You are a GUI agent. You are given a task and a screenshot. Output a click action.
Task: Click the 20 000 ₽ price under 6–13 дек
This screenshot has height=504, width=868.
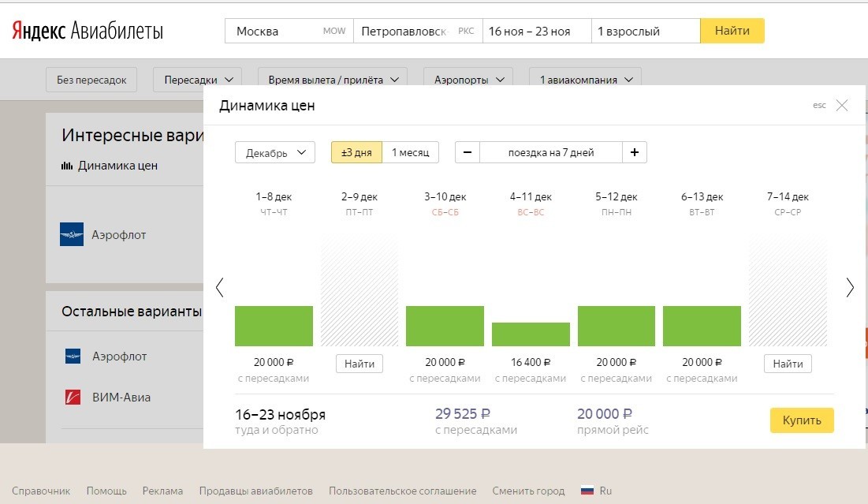(x=702, y=362)
